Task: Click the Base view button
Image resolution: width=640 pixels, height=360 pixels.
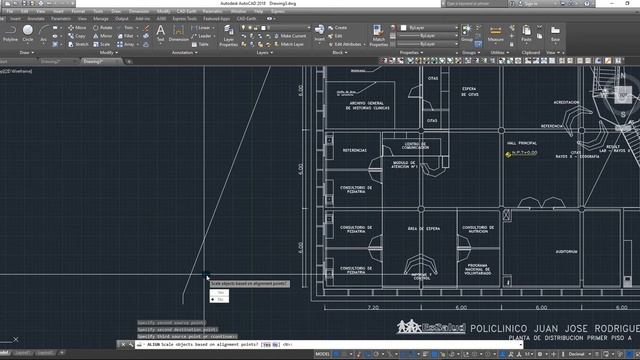Action: tap(555, 33)
